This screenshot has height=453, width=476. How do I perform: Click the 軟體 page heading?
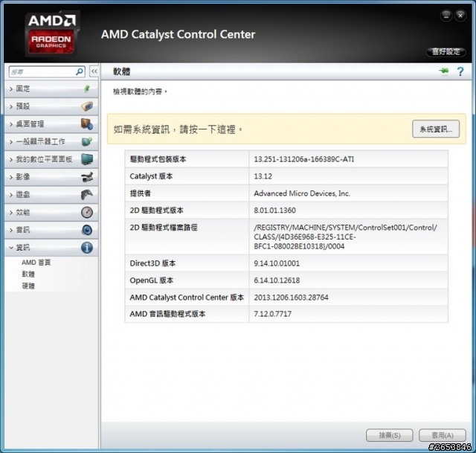tap(121, 71)
